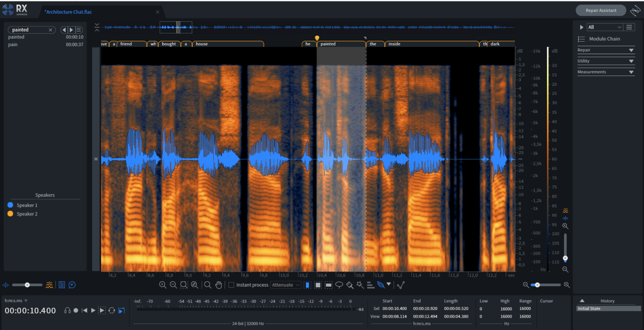Open the Repair Assistant
Viewport: 644px width, 330px height.
click(601, 11)
